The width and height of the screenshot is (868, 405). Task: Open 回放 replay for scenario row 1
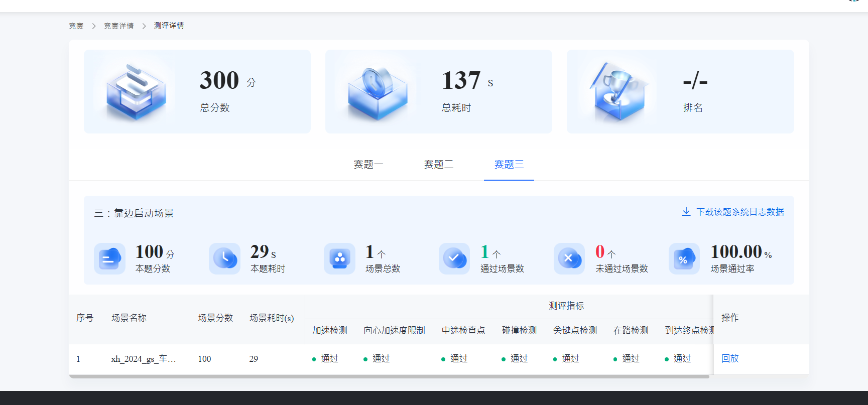730,358
